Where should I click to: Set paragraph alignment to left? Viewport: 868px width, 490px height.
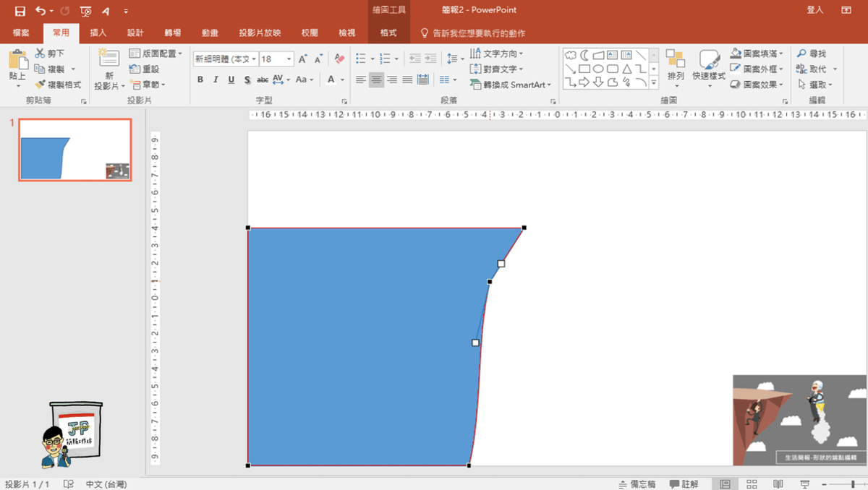pos(361,79)
